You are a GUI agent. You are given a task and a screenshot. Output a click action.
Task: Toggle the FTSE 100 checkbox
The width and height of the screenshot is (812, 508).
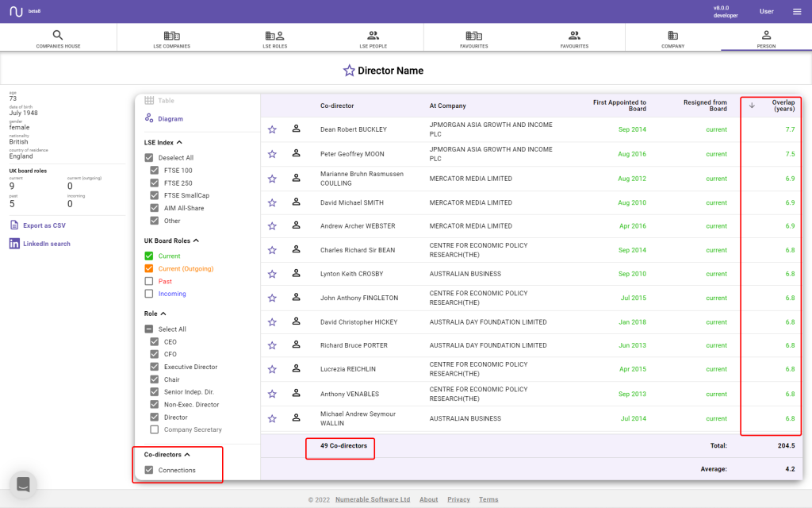click(x=155, y=170)
